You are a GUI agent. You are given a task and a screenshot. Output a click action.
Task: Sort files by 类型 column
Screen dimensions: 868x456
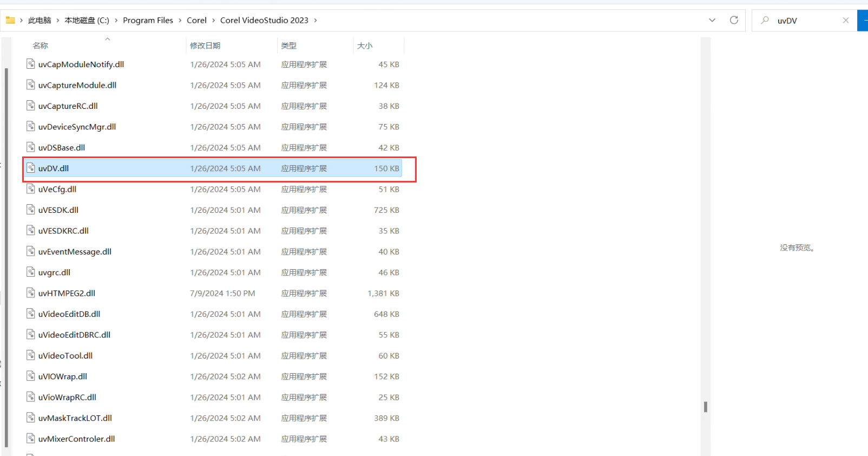click(288, 45)
